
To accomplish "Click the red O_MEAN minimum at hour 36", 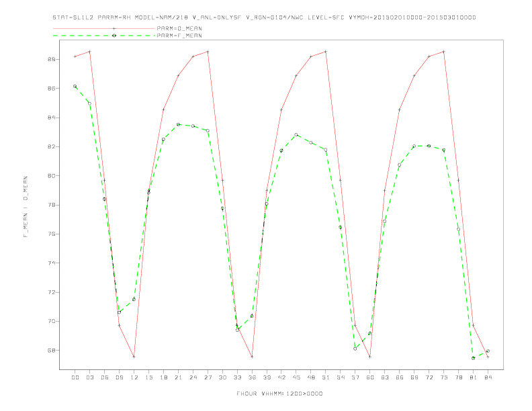I will [x=252, y=357].
